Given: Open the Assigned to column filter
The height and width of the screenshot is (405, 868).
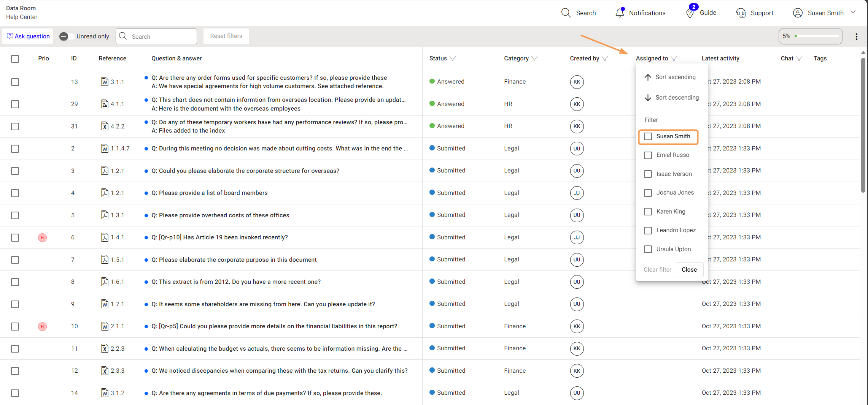Looking at the screenshot, I should [674, 59].
